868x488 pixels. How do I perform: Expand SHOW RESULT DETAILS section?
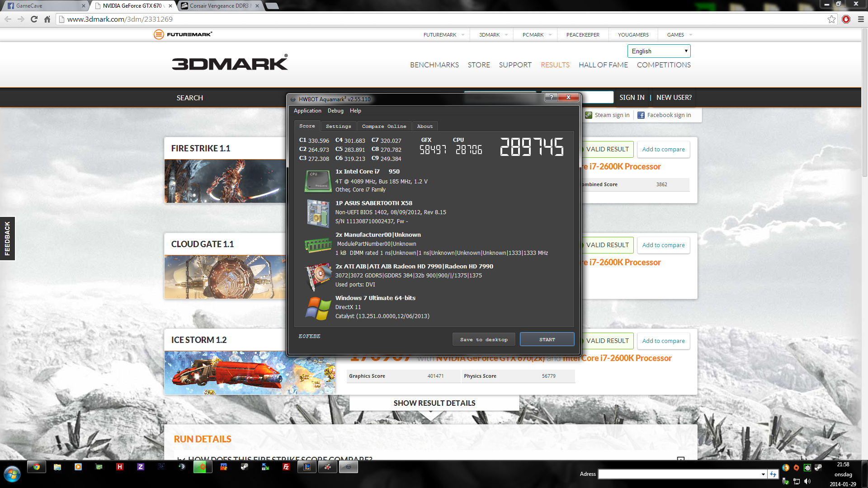pos(434,403)
